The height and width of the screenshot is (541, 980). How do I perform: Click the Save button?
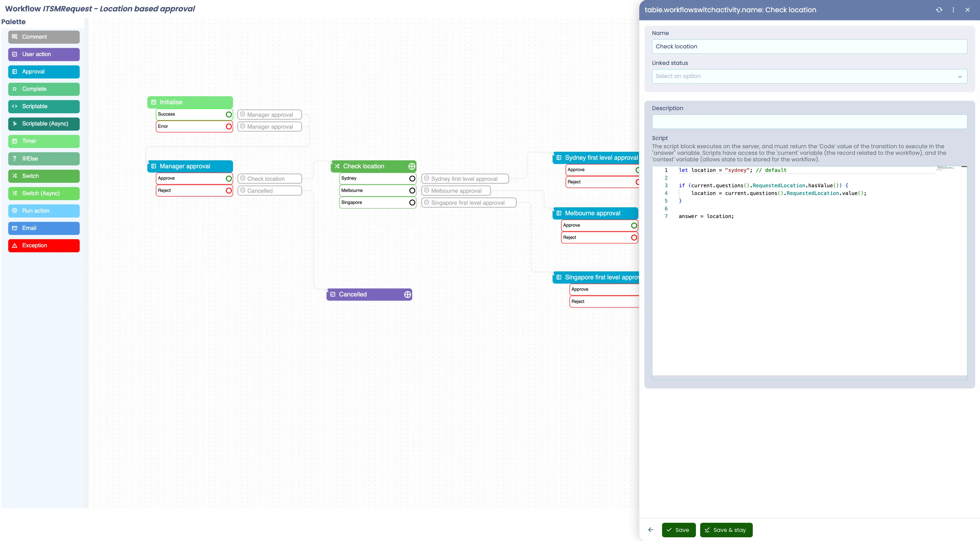pos(678,530)
